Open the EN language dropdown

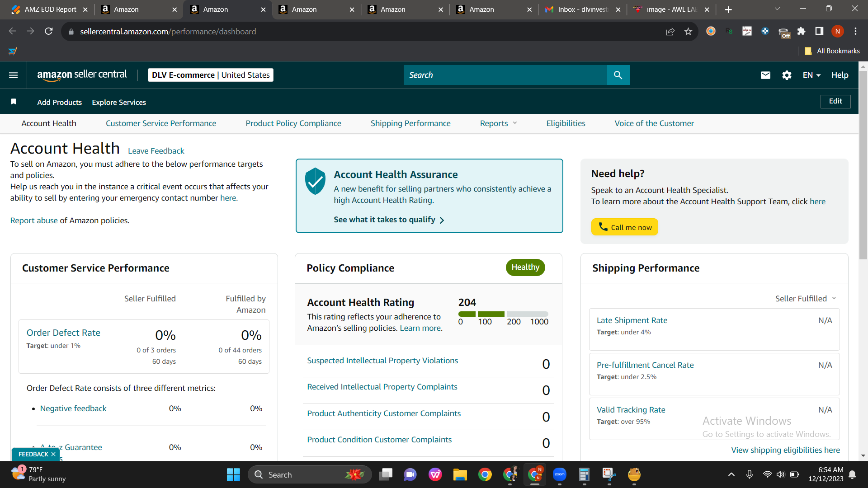811,75
